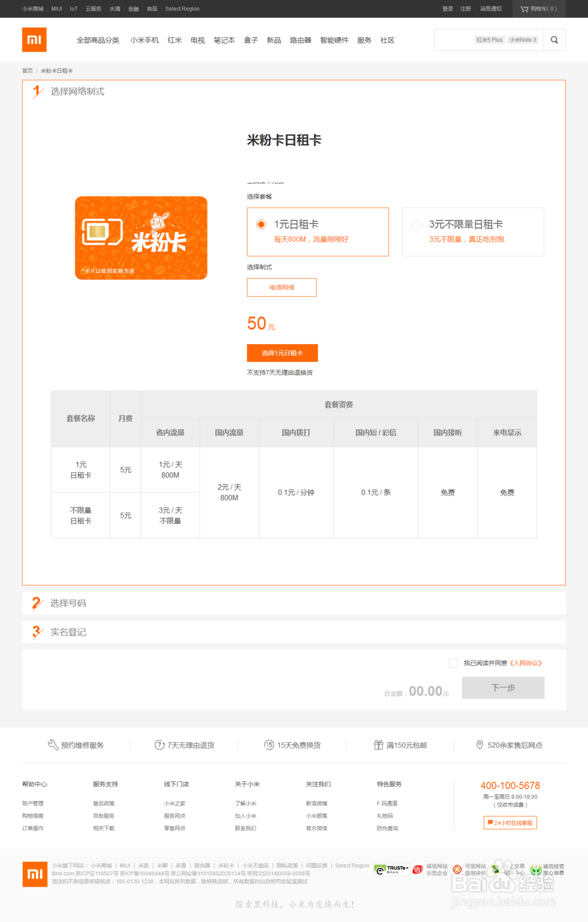
Task: Open the 盒子 nav menu
Action: tap(251, 40)
